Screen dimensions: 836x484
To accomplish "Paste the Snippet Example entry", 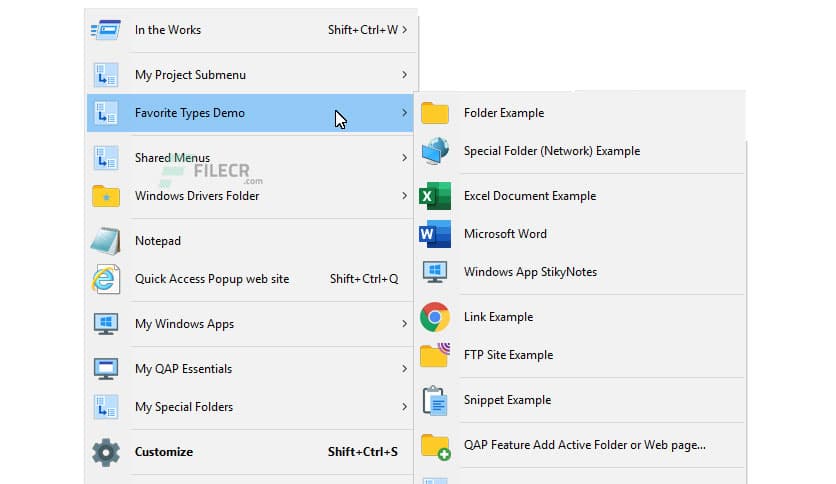I will pos(580,400).
